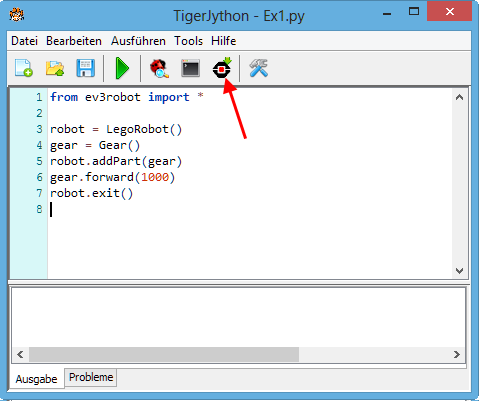Open the Ausführen menu

(138, 41)
